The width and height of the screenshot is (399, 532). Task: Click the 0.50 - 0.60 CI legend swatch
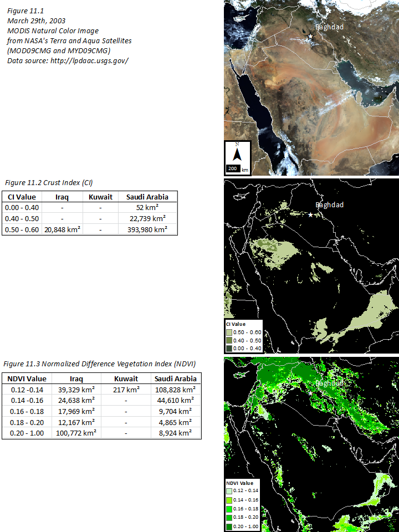(229, 332)
